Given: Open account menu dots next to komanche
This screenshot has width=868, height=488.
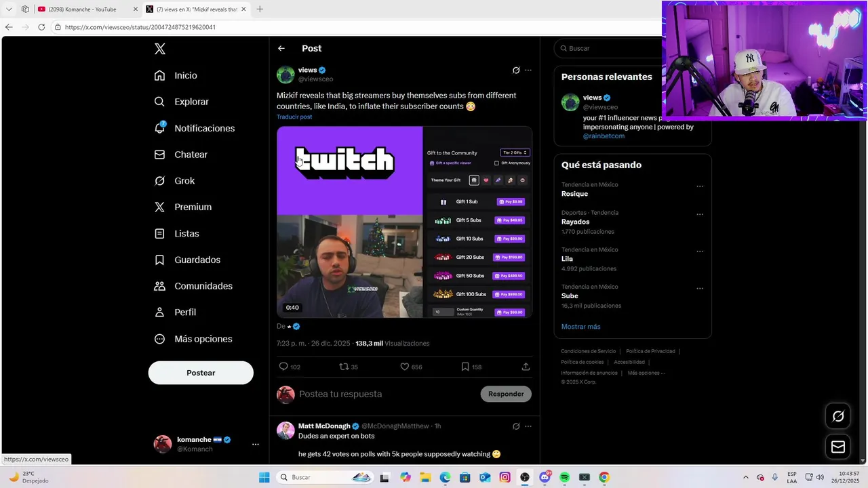Looking at the screenshot, I should (x=255, y=445).
